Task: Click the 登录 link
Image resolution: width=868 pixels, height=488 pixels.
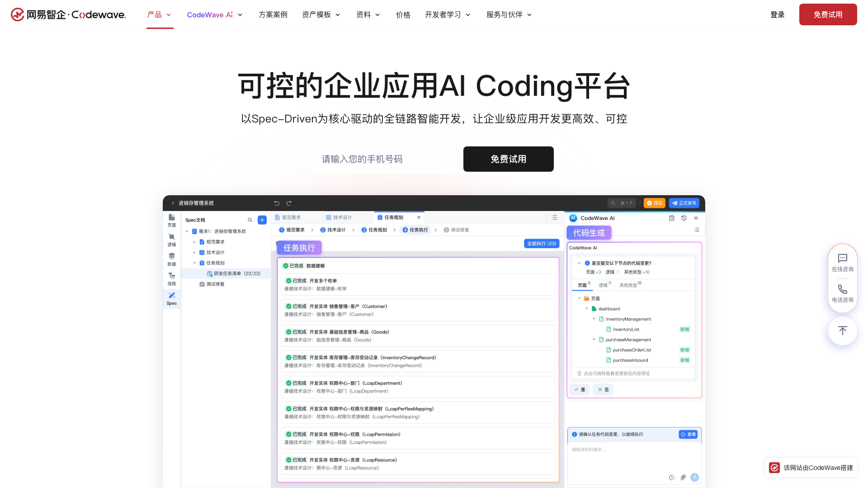Action: (x=777, y=15)
